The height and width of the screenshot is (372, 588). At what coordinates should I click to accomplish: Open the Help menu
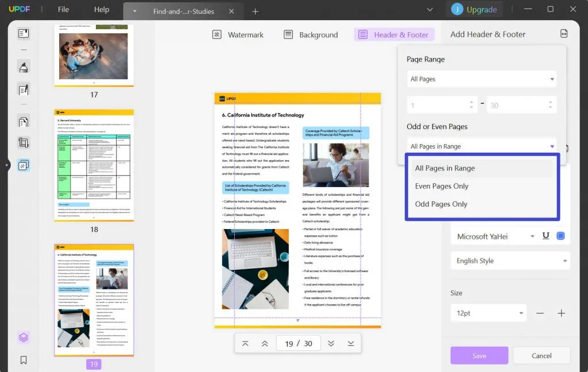tap(101, 9)
